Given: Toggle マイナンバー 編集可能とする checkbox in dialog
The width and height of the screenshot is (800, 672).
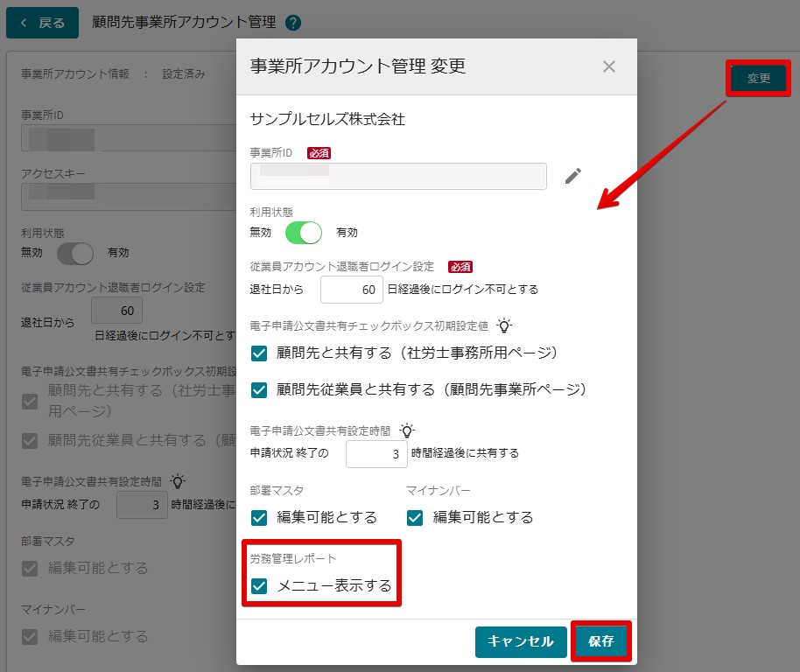Looking at the screenshot, I should pyautogui.click(x=415, y=517).
